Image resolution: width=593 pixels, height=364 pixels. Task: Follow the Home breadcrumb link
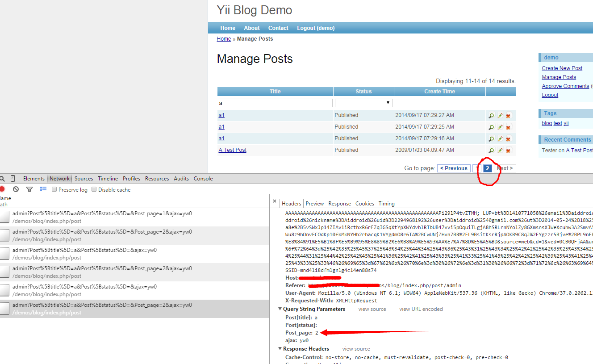224,39
